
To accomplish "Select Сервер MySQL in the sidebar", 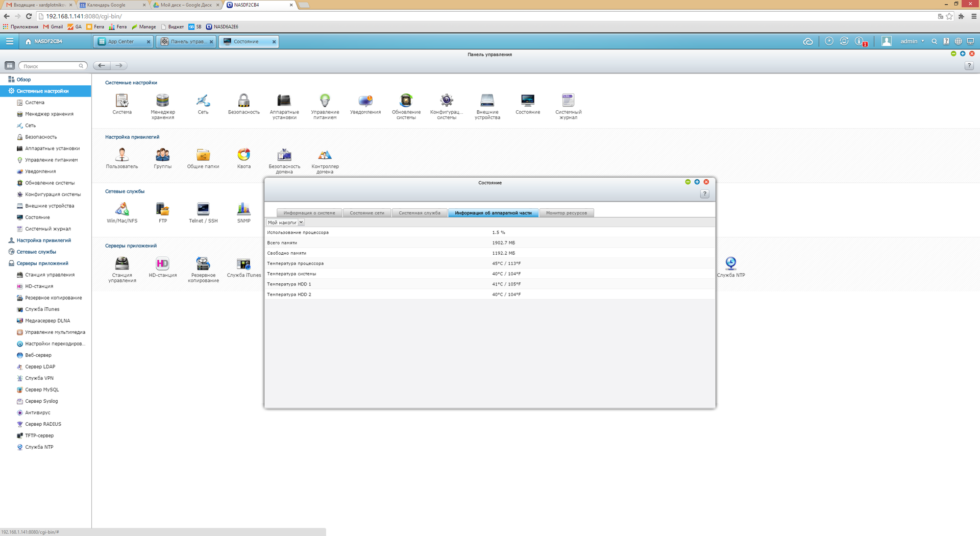I will click(x=42, y=389).
